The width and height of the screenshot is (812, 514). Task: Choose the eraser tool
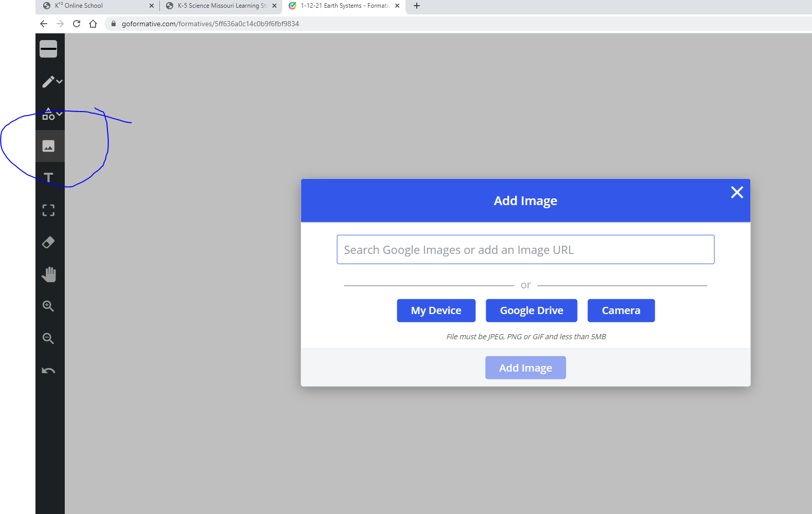point(48,243)
